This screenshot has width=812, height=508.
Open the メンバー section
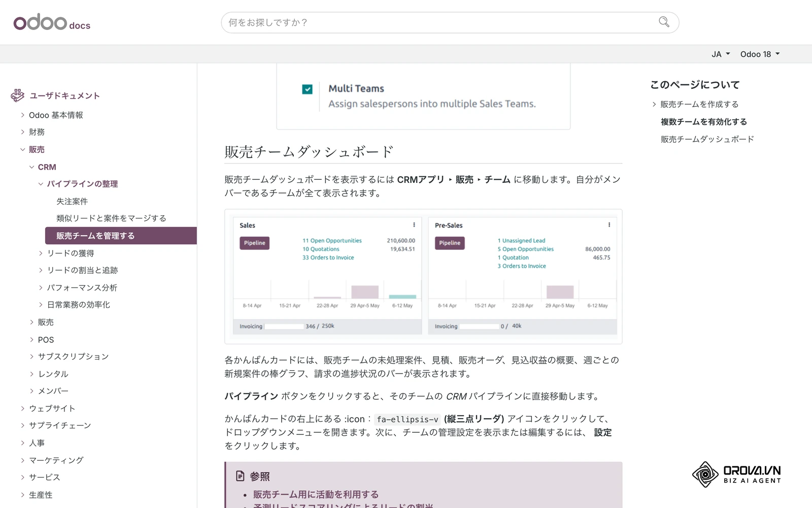tap(53, 391)
